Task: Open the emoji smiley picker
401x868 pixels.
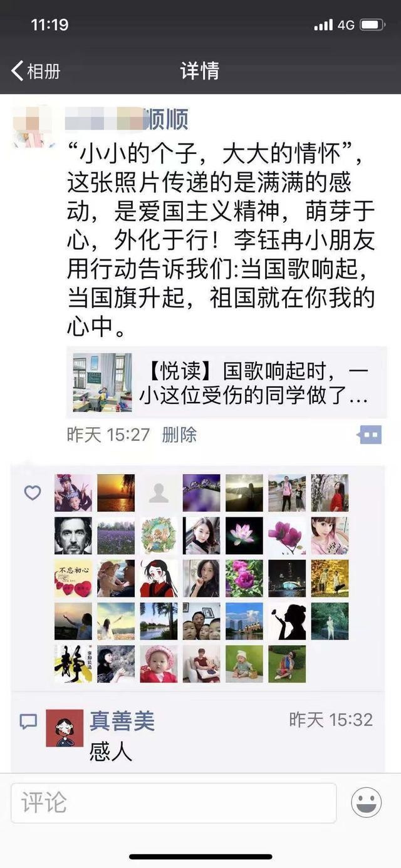Action: (367, 802)
